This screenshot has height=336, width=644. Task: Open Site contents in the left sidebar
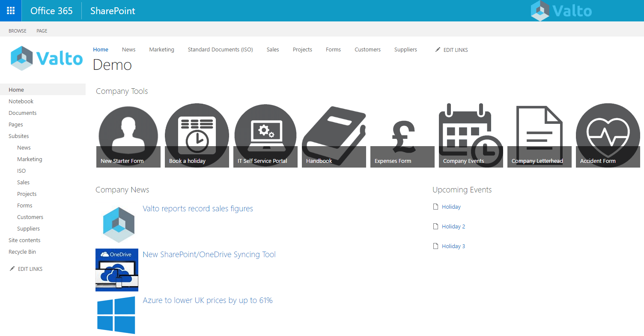pos(24,240)
